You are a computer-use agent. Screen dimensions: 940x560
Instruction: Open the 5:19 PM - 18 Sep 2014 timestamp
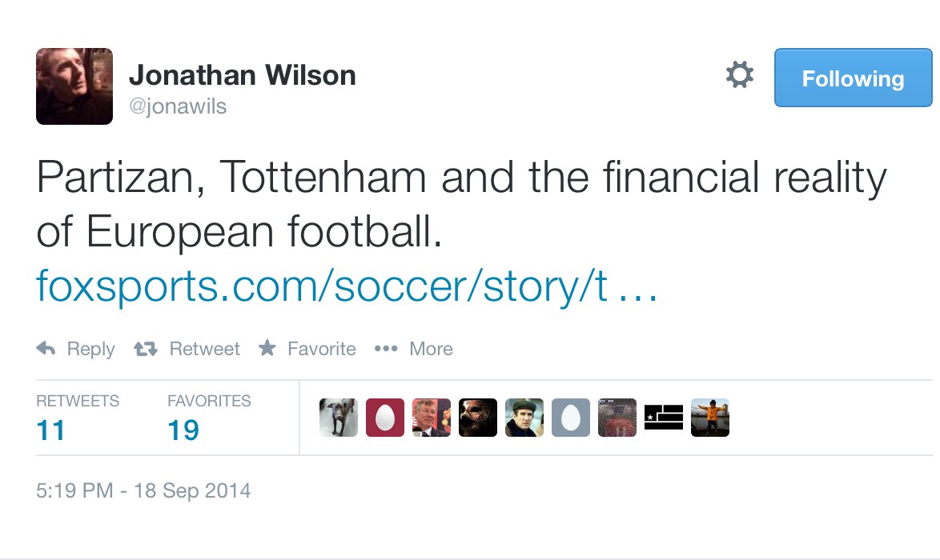(143, 490)
